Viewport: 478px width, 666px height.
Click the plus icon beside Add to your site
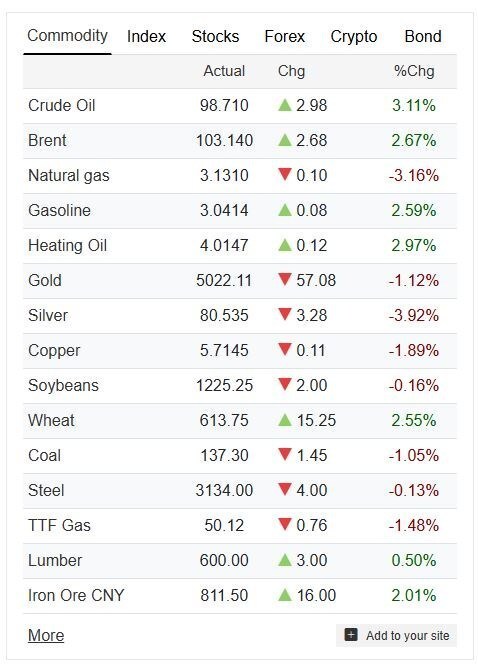[x=351, y=635]
